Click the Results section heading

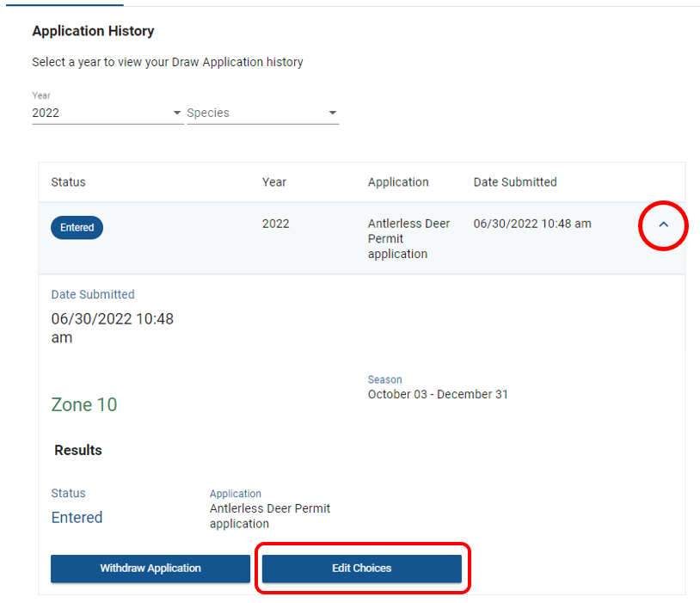78,451
